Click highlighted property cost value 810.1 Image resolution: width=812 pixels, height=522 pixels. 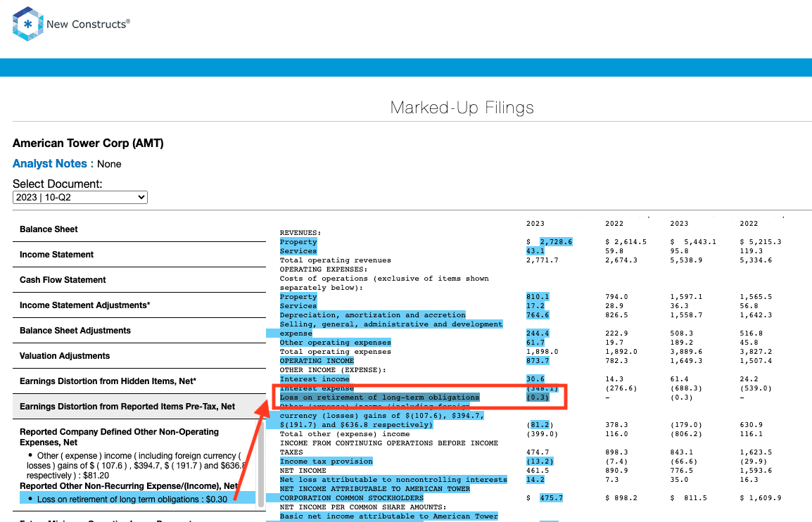(x=538, y=297)
